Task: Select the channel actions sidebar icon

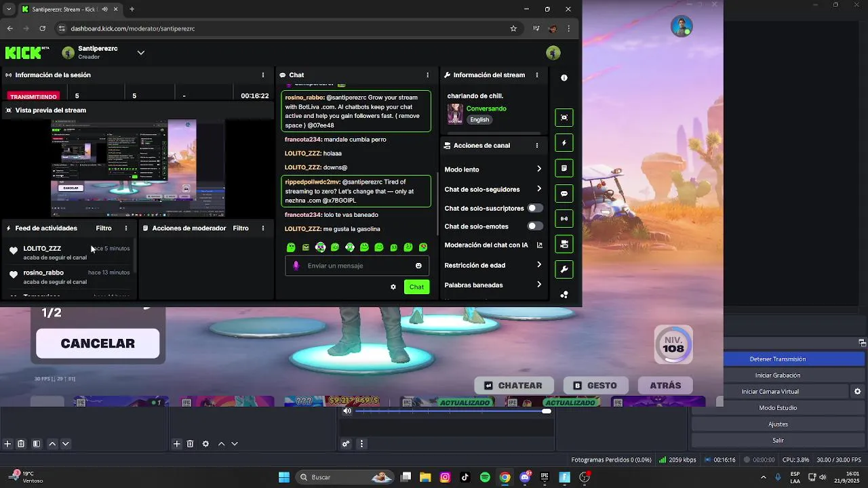Action: (564, 244)
